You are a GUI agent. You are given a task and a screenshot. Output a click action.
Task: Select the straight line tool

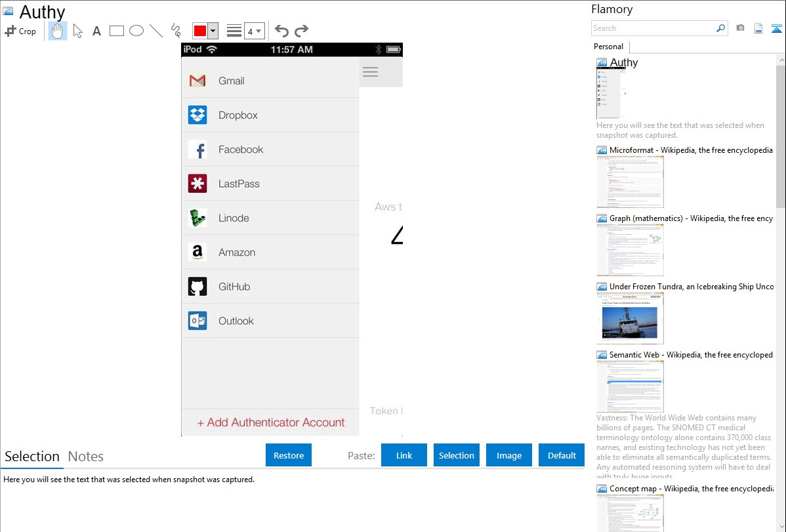[156, 31]
